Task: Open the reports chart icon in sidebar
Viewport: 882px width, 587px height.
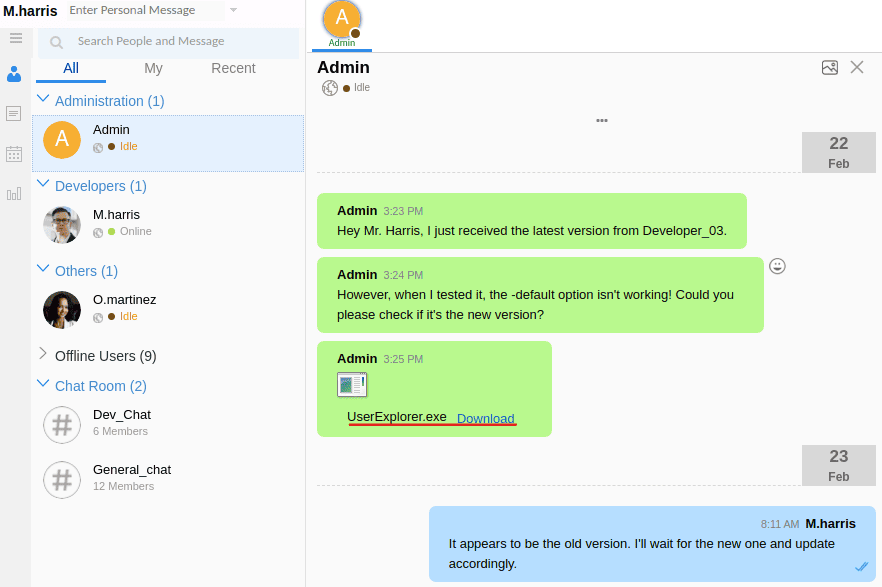Action: pos(14,194)
